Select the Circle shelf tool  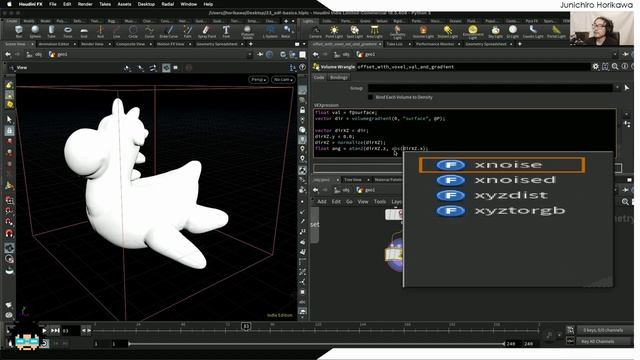coord(133,31)
